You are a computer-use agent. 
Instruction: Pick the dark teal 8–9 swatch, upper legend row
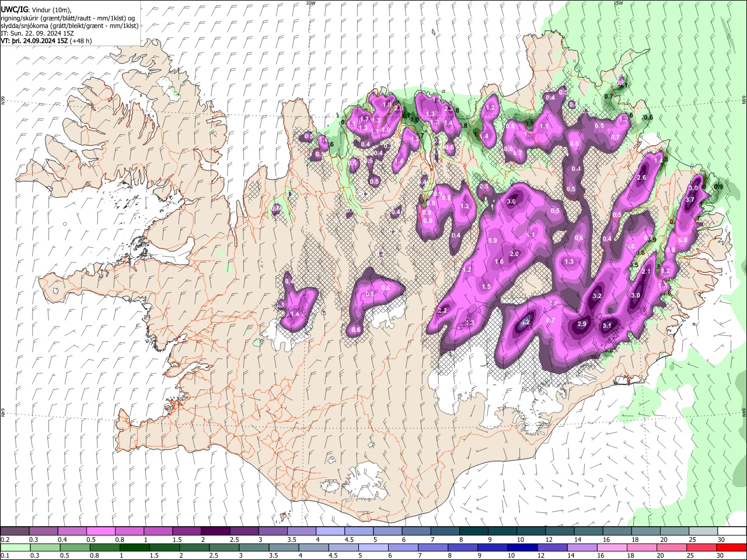point(473,531)
